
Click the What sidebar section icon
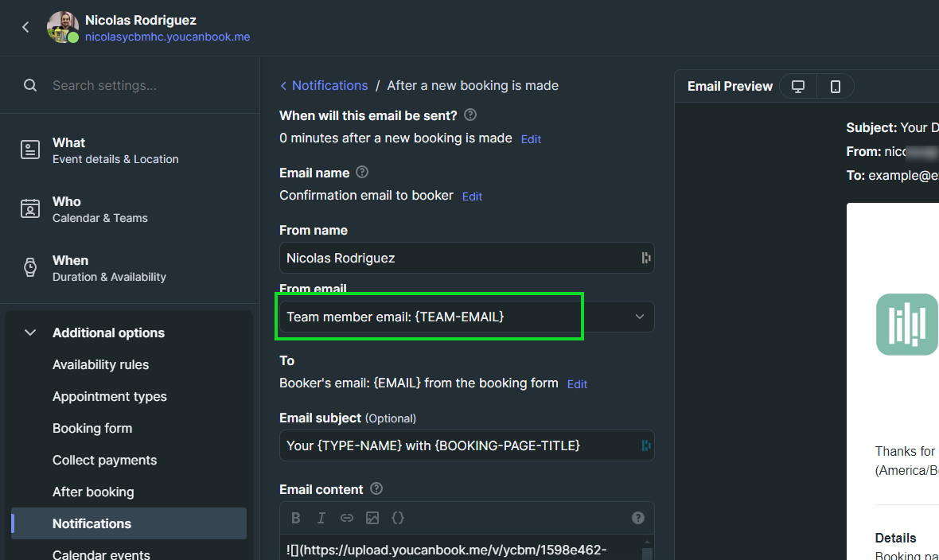tap(30, 150)
